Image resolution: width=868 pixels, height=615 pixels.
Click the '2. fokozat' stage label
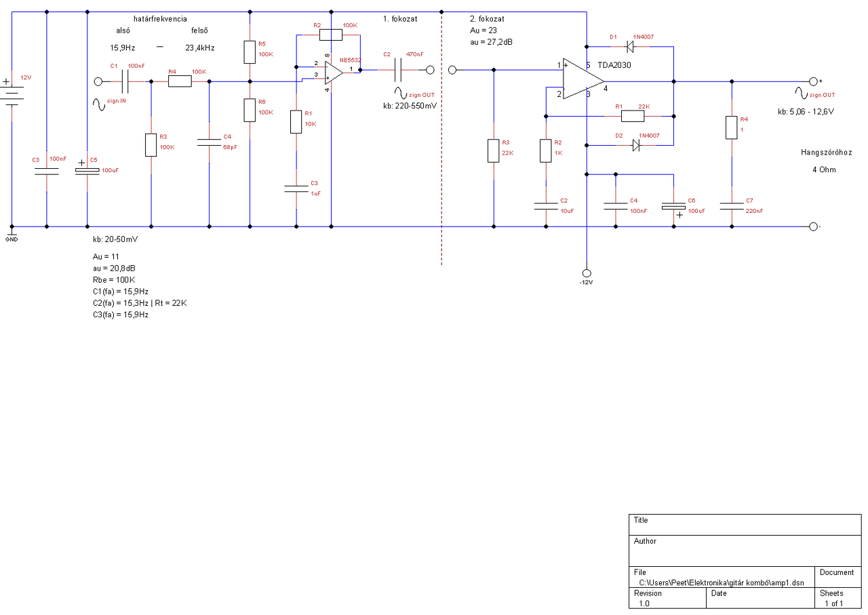click(487, 19)
